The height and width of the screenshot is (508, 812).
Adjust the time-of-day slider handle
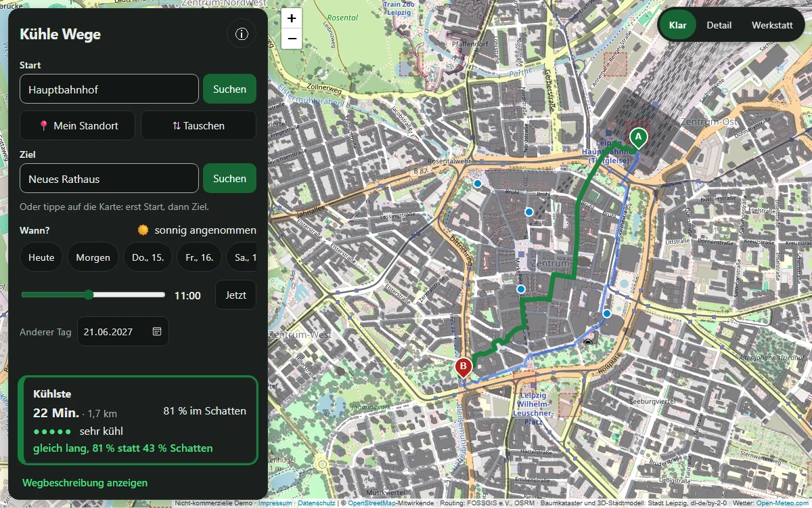[89, 295]
